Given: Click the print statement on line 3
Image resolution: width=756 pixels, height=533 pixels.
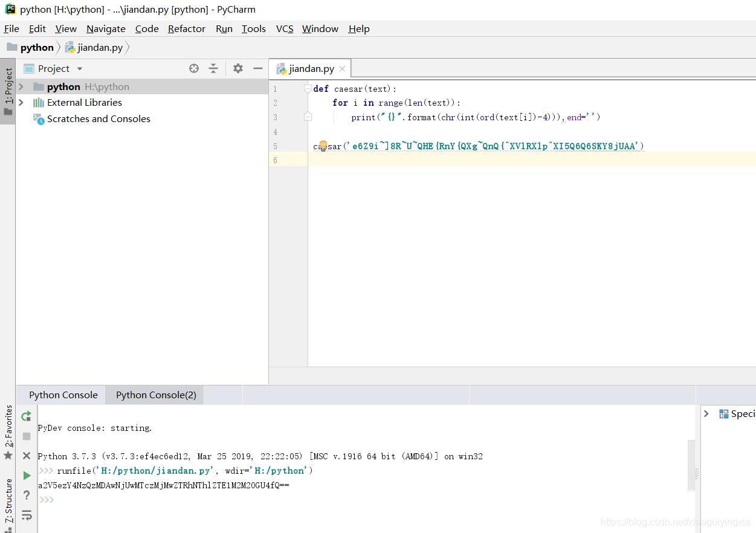Looking at the screenshot, I should click(476, 117).
